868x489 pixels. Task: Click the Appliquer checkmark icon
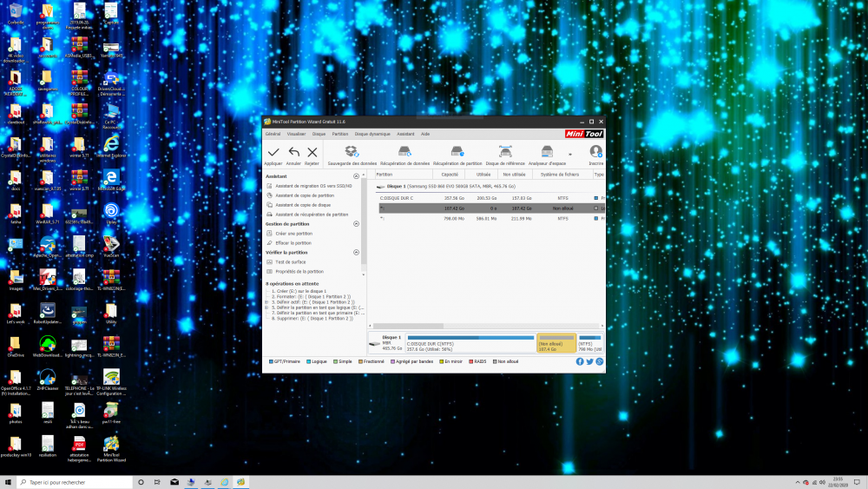click(273, 153)
